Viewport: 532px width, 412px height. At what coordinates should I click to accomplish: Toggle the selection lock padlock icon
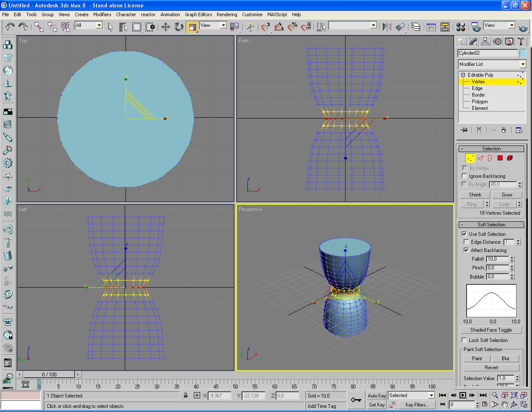(x=186, y=395)
